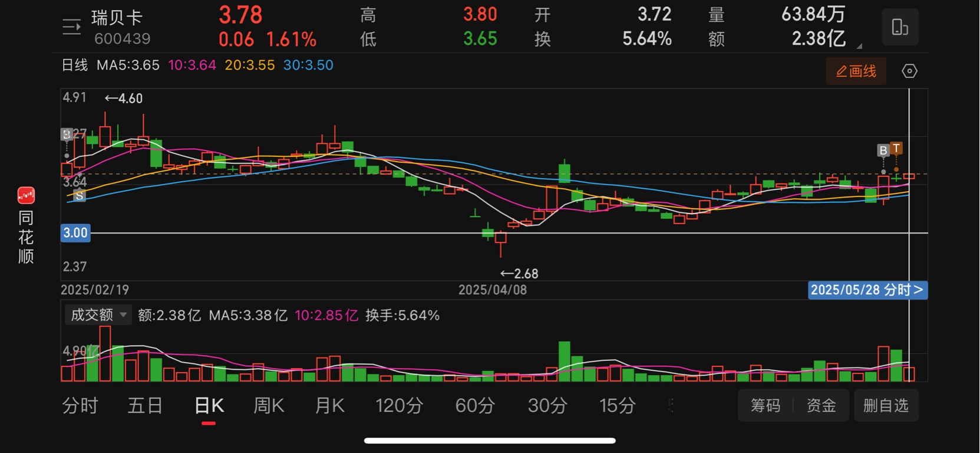Click the 画线 draw line button
The height and width of the screenshot is (453, 980).
point(856,71)
